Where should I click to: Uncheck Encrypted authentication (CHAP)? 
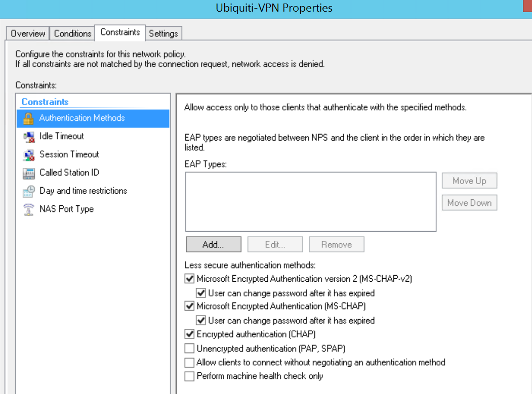point(189,334)
